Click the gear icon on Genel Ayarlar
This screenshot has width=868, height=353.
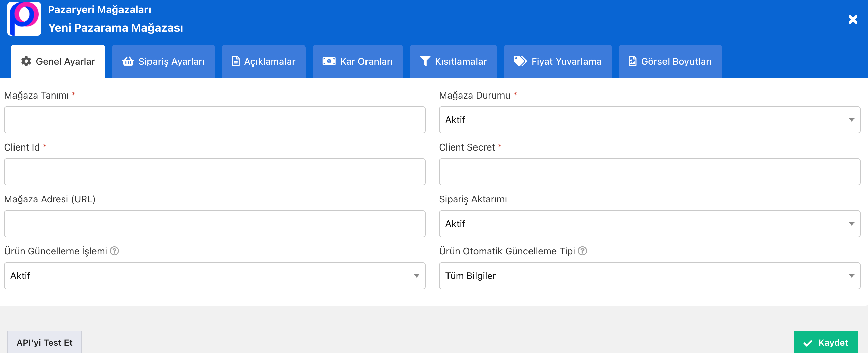[x=26, y=61]
